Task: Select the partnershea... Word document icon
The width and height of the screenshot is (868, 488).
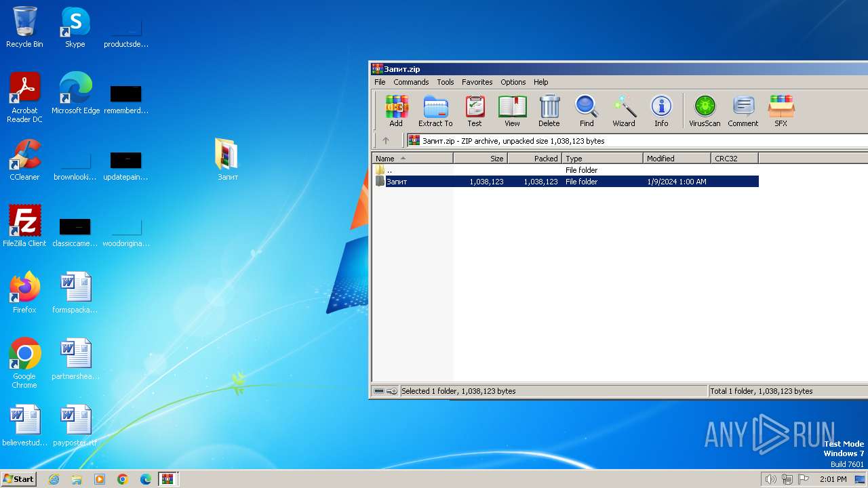Action: click(75, 359)
